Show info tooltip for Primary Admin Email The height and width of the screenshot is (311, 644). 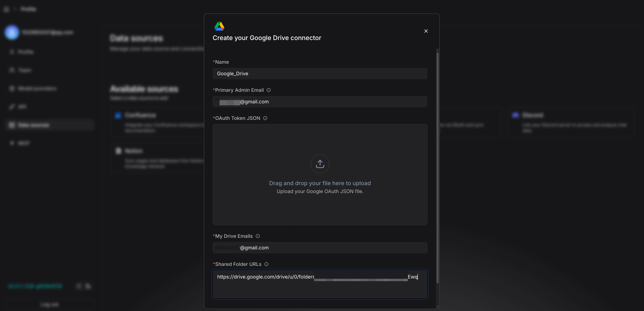coord(268,90)
